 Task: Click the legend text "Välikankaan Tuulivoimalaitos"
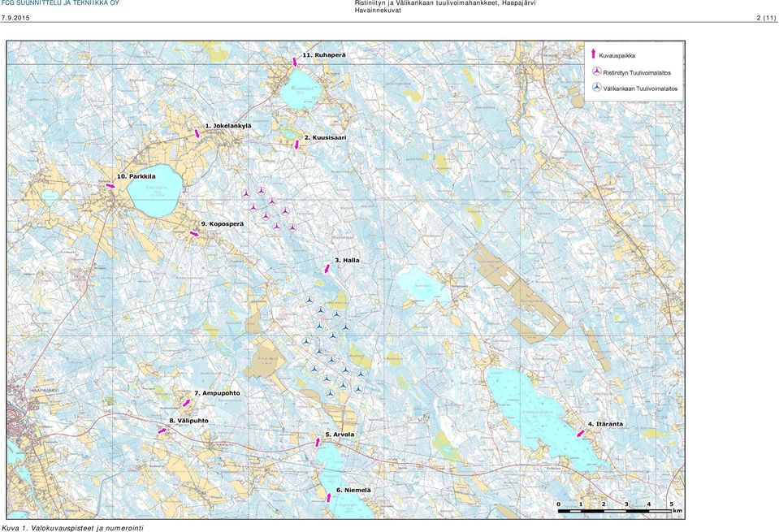point(640,89)
